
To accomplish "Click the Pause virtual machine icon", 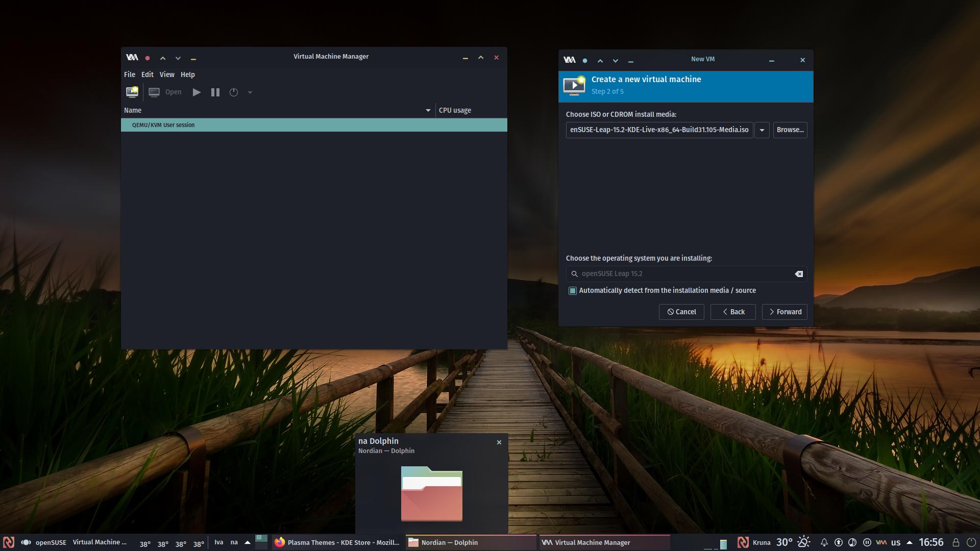I will click(x=215, y=92).
